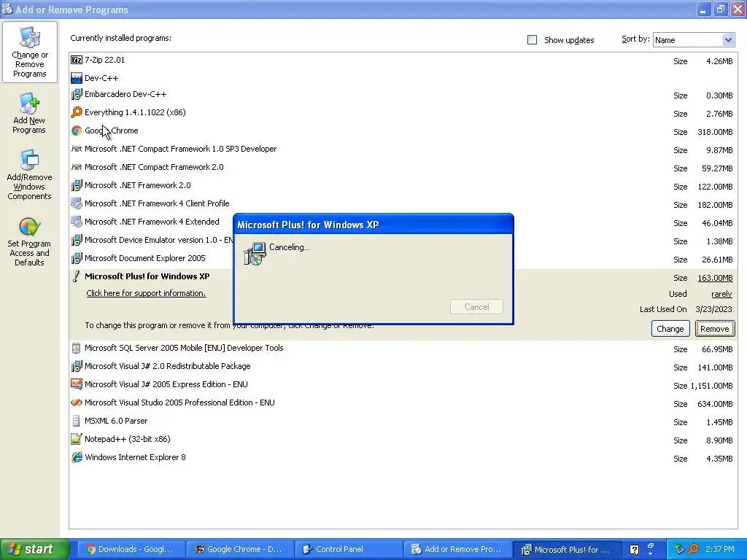
Task: Select the Everything 1.4.1.1022 search icon
Action: tap(76, 112)
